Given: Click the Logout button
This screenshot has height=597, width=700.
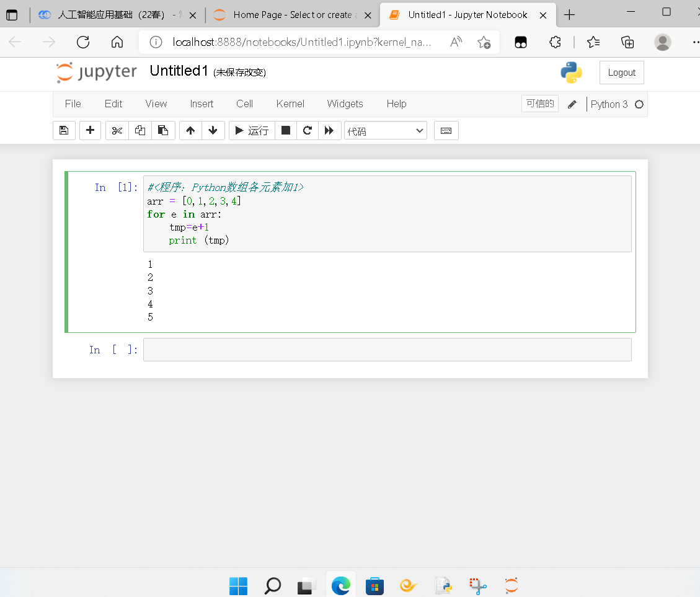Looking at the screenshot, I should pyautogui.click(x=621, y=72).
